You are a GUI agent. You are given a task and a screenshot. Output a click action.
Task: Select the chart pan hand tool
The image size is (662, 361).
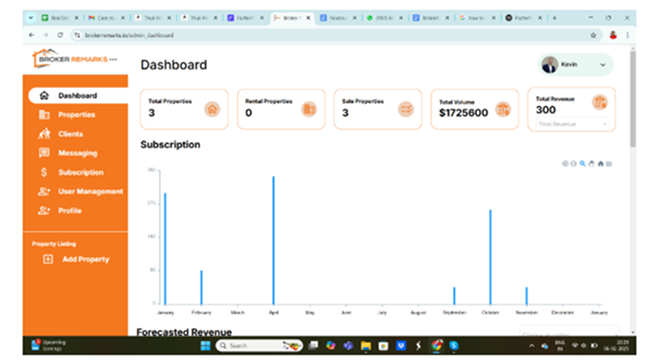click(x=591, y=164)
